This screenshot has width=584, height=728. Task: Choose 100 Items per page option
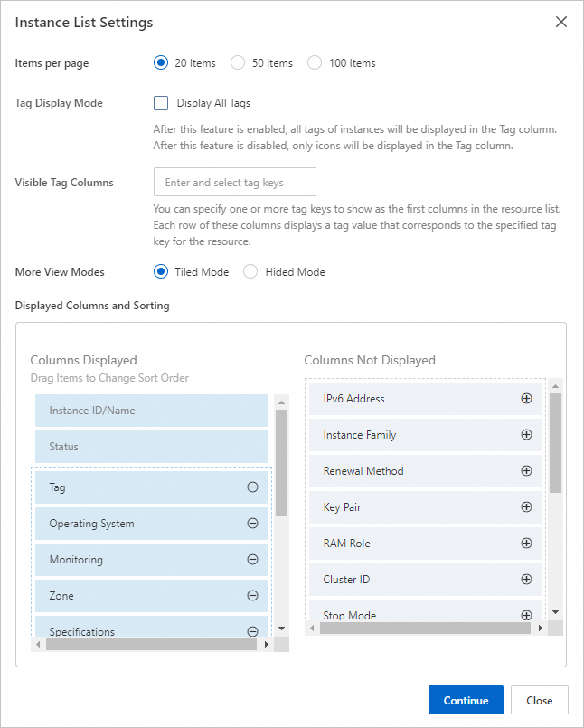(x=315, y=63)
